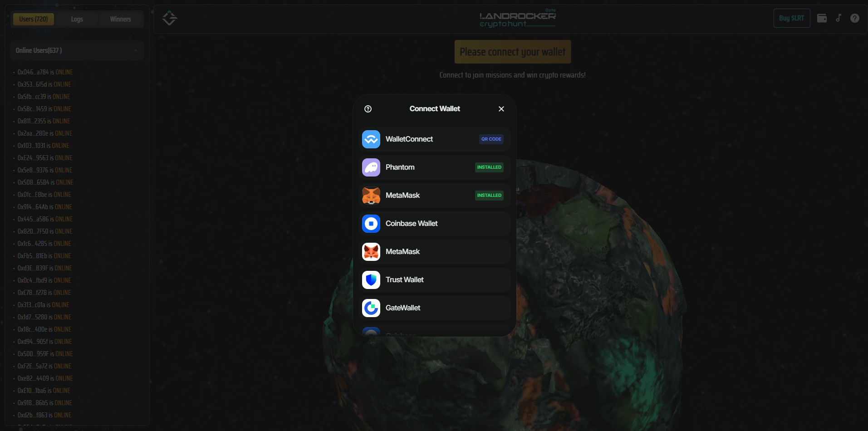Select user 0x914...64Ab in list
This screenshot has width=868, height=431.
click(44, 207)
